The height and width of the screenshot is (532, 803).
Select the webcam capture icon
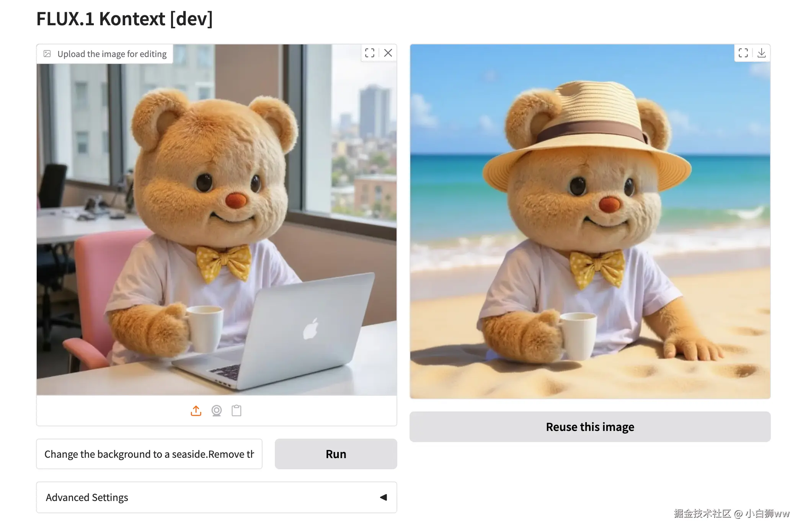[x=217, y=411]
